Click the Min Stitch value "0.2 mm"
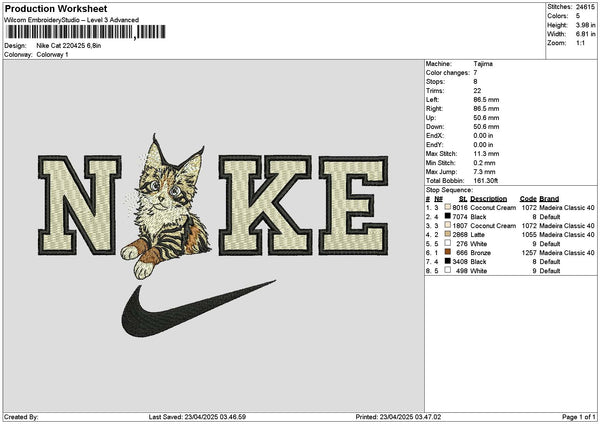 pyautogui.click(x=484, y=163)
